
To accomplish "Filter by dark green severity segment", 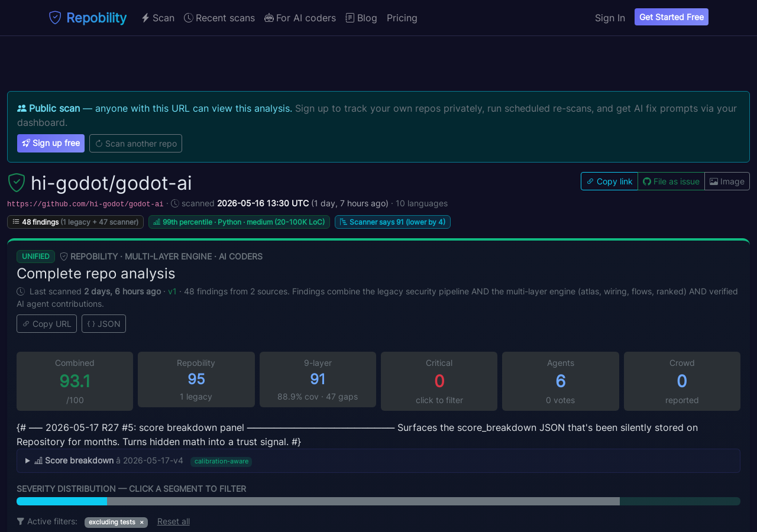I will click(x=680, y=501).
